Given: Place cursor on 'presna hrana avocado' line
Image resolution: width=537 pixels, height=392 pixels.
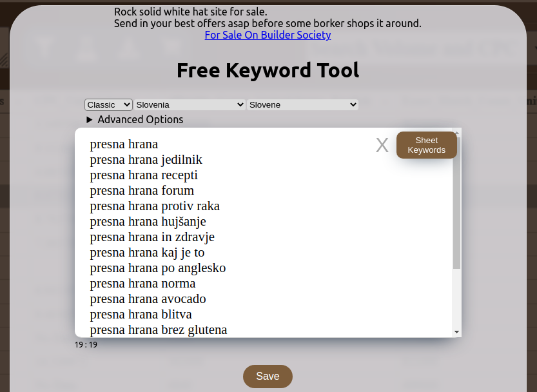Looking at the screenshot, I should (x=148, y=299).
